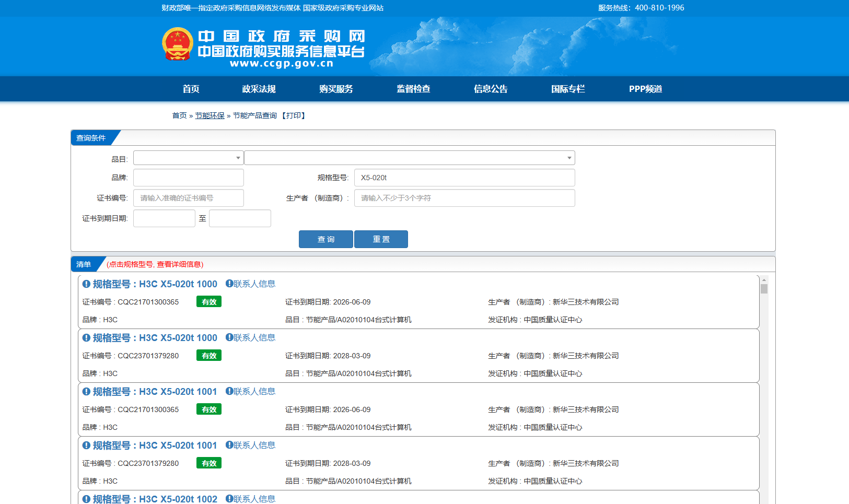Screen dimensions: 849x504
Task: Click the national emblem logo in header
Action: click(178, 44)
